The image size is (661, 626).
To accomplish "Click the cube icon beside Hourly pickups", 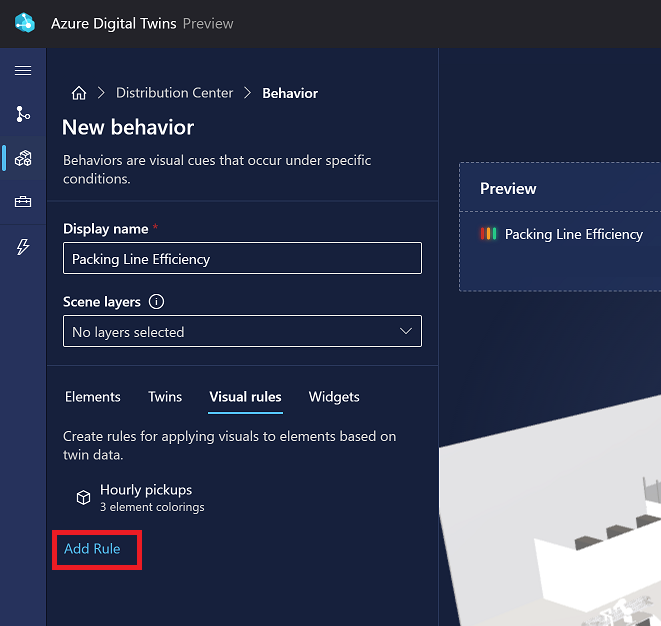I will [83, 497].
